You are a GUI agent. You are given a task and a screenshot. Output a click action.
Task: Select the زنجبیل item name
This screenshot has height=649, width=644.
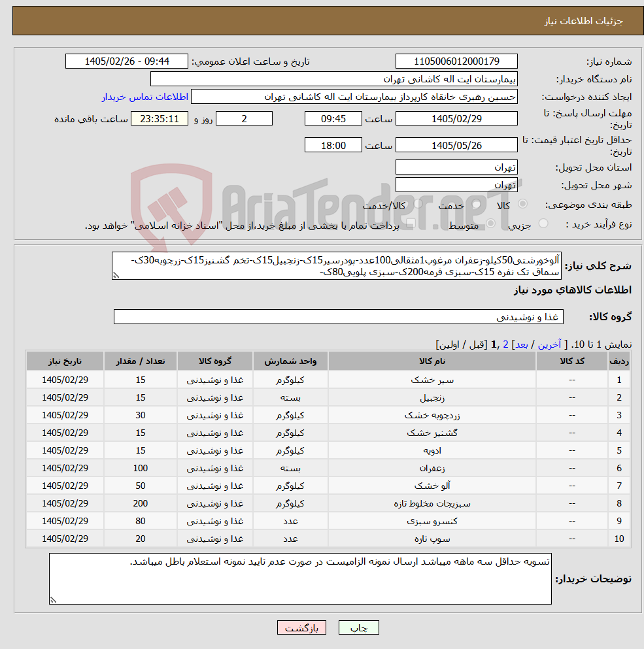[432, 398]
